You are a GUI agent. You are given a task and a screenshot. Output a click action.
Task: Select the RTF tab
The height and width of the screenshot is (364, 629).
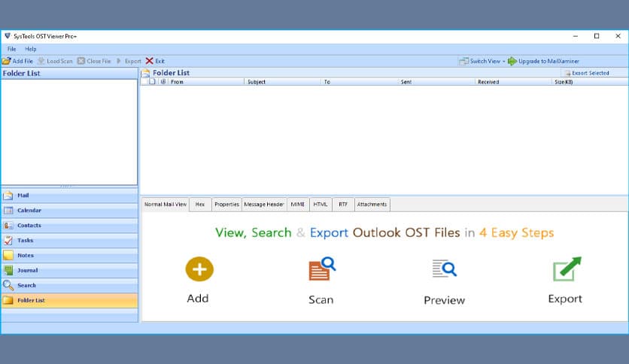343,205
